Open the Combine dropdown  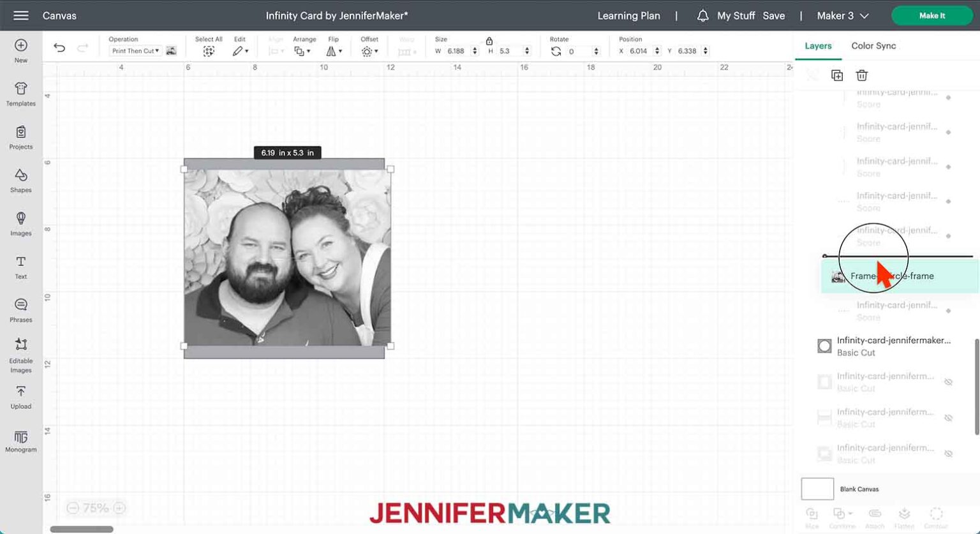pos(842,517)
